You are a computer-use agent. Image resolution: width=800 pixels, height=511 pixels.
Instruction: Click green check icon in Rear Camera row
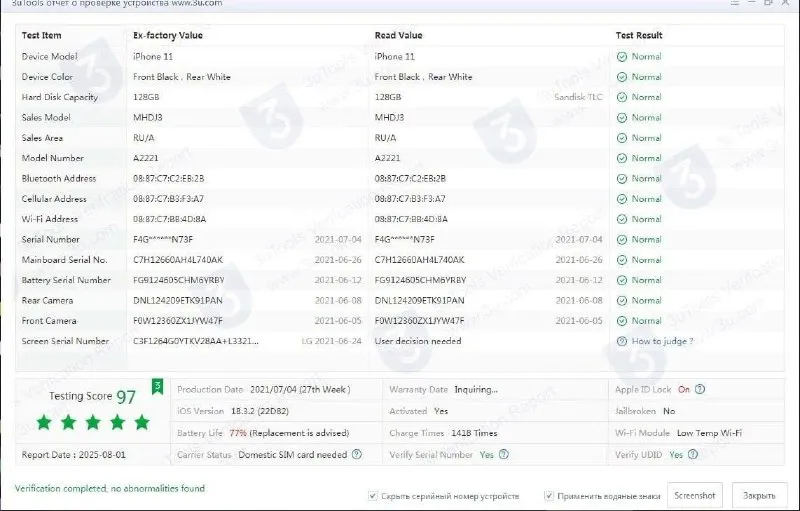click(621, 301)
